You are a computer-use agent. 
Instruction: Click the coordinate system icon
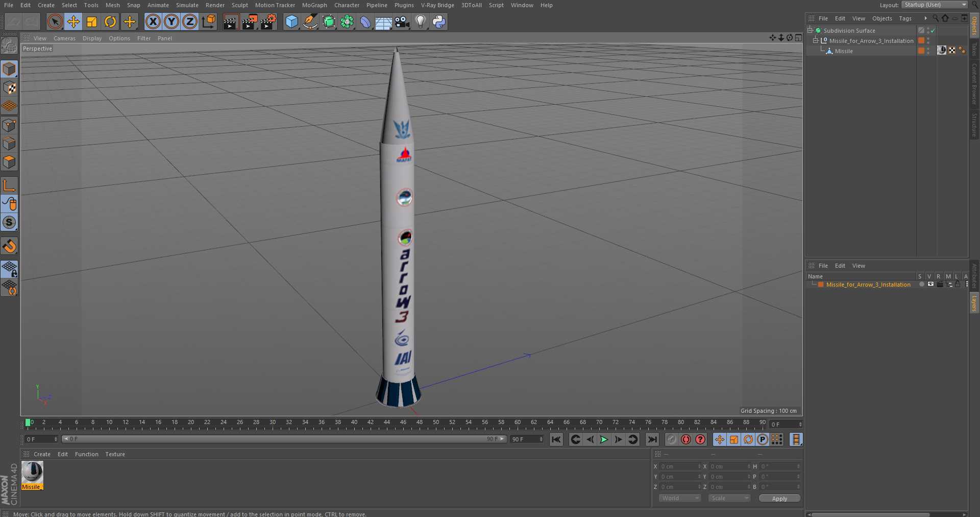[x=209, y=21]
